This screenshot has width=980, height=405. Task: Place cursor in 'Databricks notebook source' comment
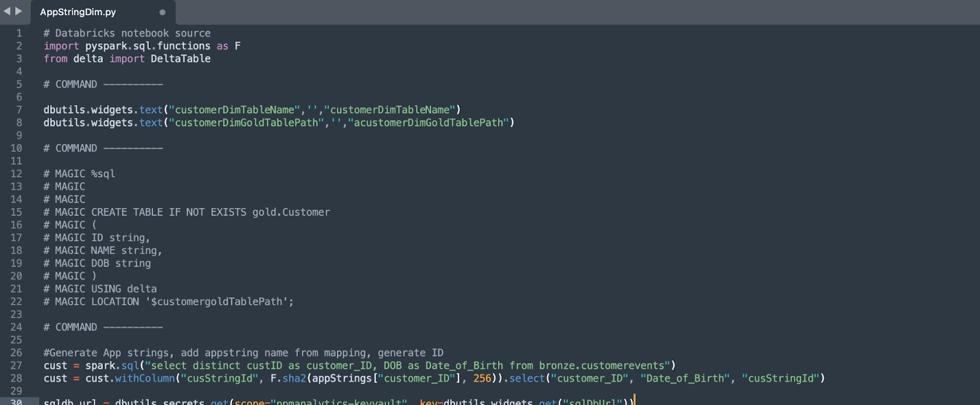(x=132, y=33)
